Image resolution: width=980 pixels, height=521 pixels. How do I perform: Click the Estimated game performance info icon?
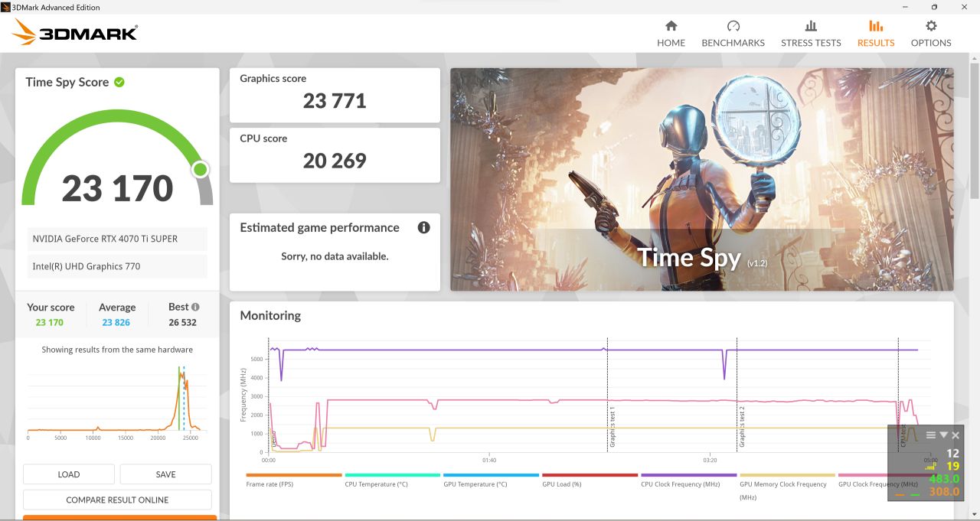pos(423,227)
